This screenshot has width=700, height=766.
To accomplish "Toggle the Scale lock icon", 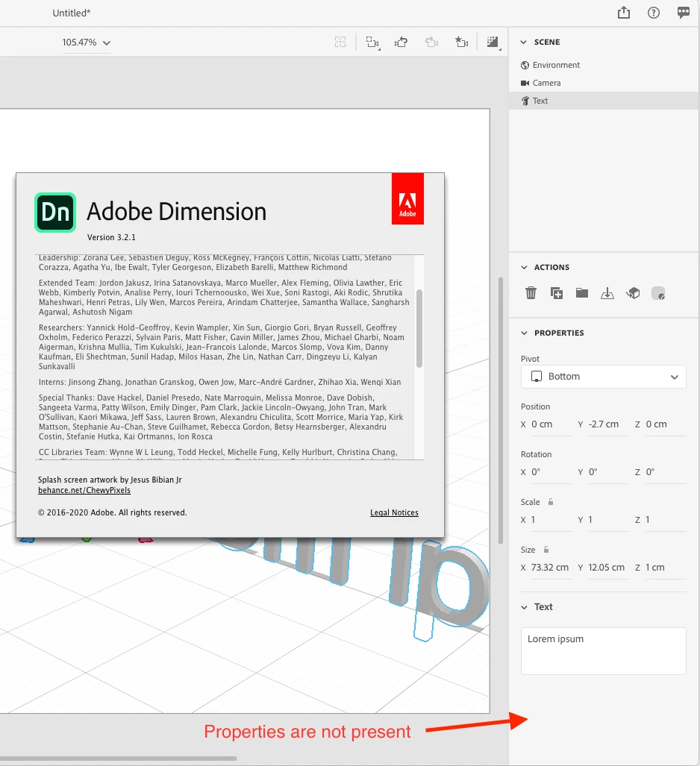I will pyautogui.click(x=551, y=502).
